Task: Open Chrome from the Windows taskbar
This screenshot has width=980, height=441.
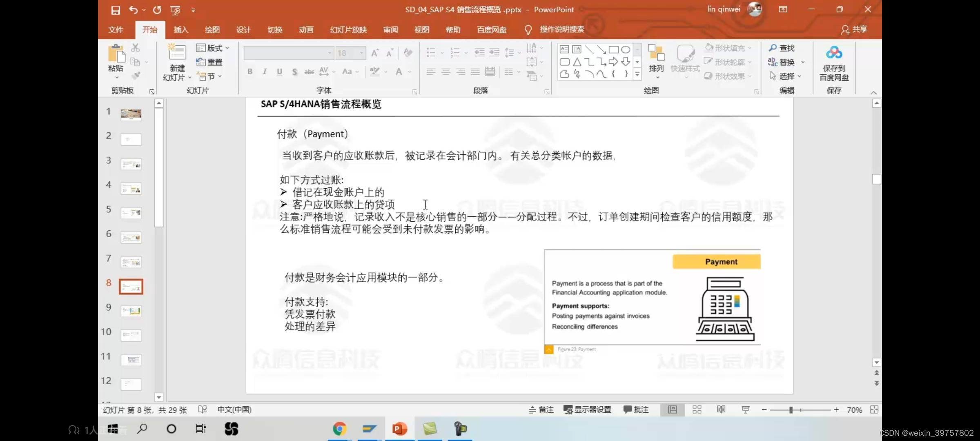Action: coord(339,429)
